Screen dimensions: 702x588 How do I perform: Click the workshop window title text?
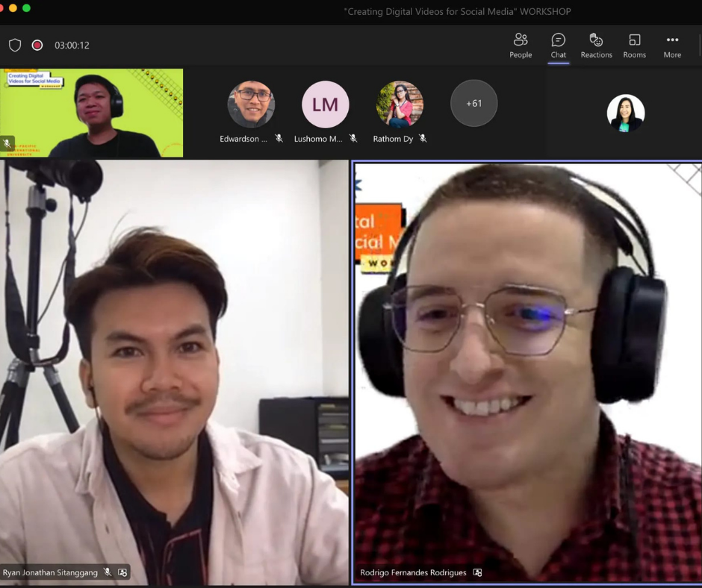pos(457,12)
